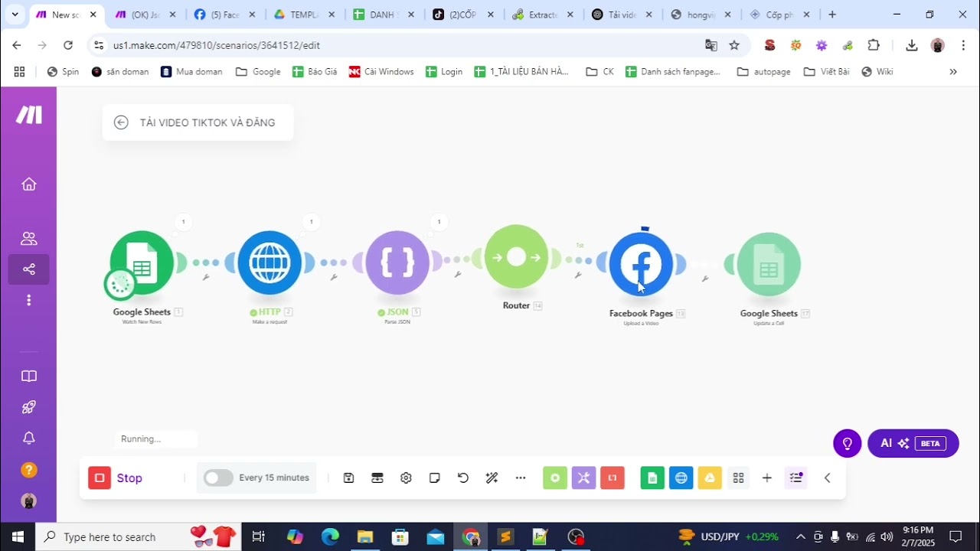The image size is (980, 551).
Task: Toggle the Every 15 minutes scheduling switch
Action: click(218, 478)
